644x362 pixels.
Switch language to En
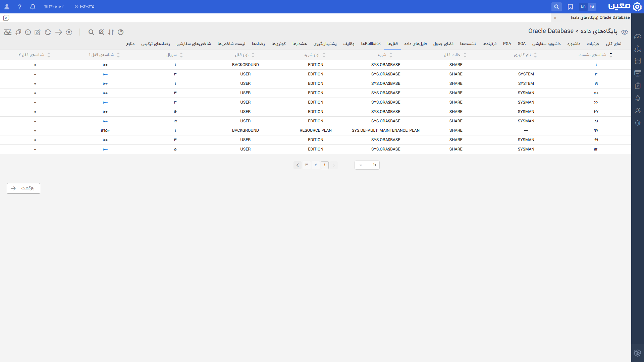[583, 7]
